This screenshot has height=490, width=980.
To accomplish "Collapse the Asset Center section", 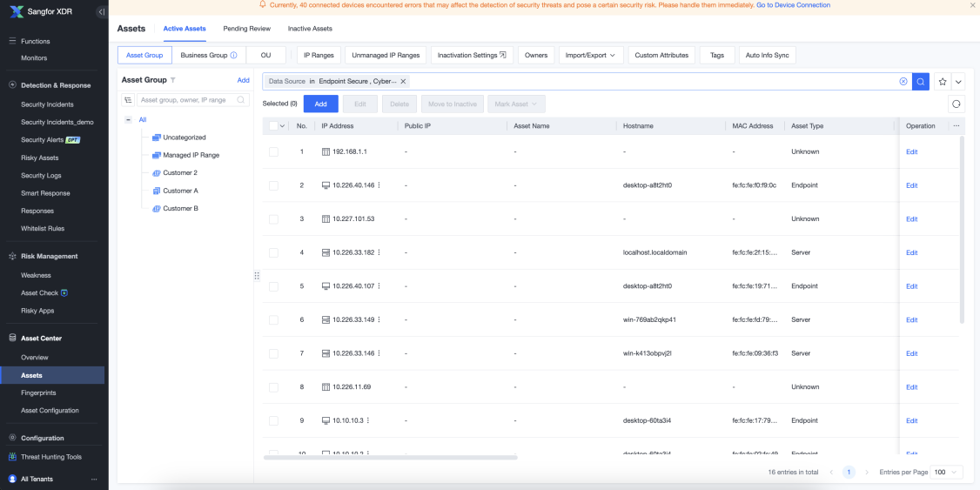I will [41, 338].
